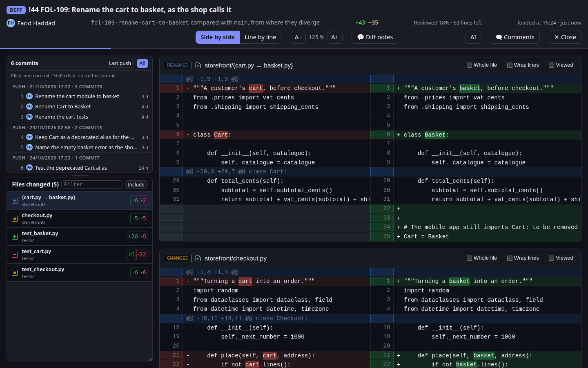The image size is (588, 368).
Task: Click the review progress bar under the header
Action: click(x=294, y=48)
